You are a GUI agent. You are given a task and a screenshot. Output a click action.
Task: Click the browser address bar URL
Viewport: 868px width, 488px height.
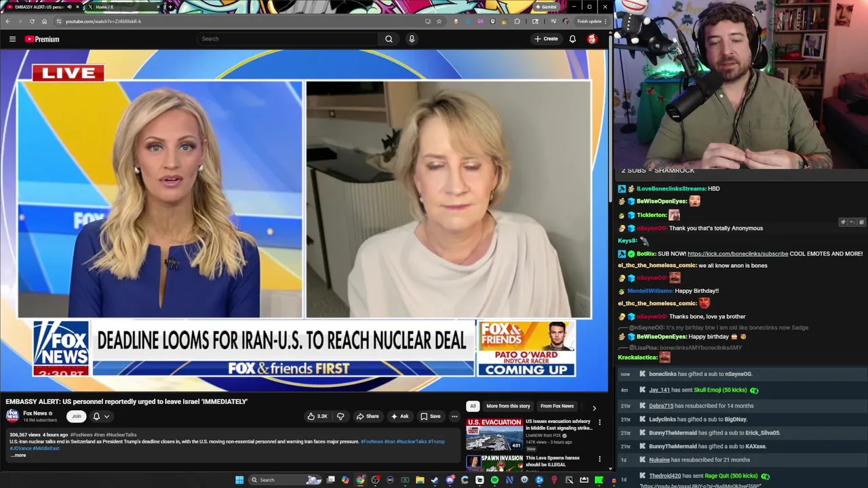tap(103, 21)
